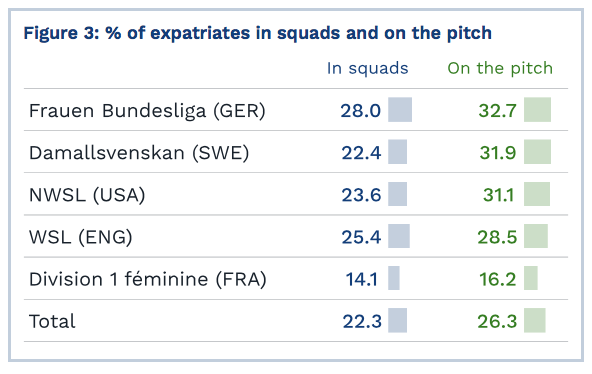592x374 pixels.
Task: Click the Division 1 féminine (FRA) label
Action: pyautogui.click(x=148, y=280)
